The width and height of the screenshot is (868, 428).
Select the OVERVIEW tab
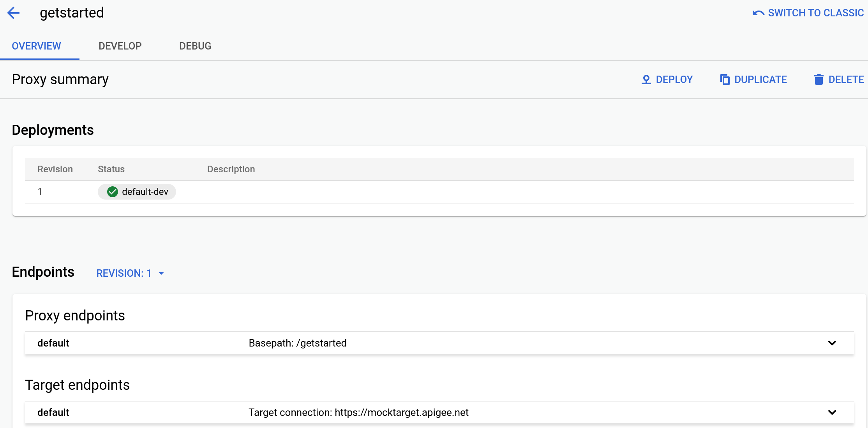[x=36, y=46]
